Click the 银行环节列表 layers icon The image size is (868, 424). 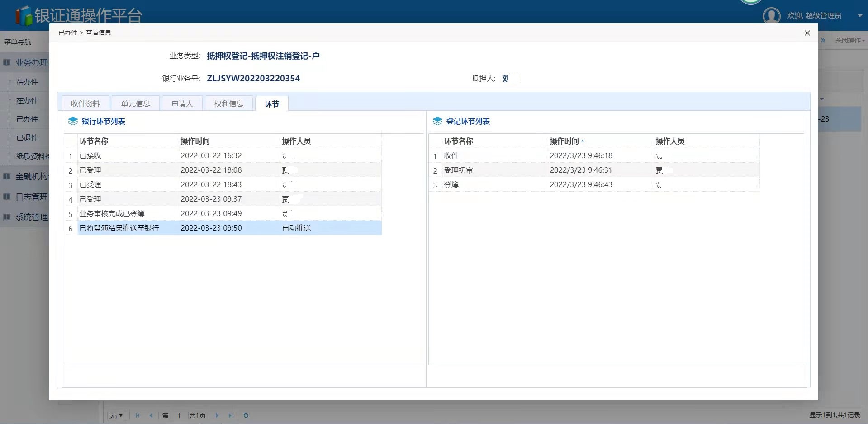[73, 121]
